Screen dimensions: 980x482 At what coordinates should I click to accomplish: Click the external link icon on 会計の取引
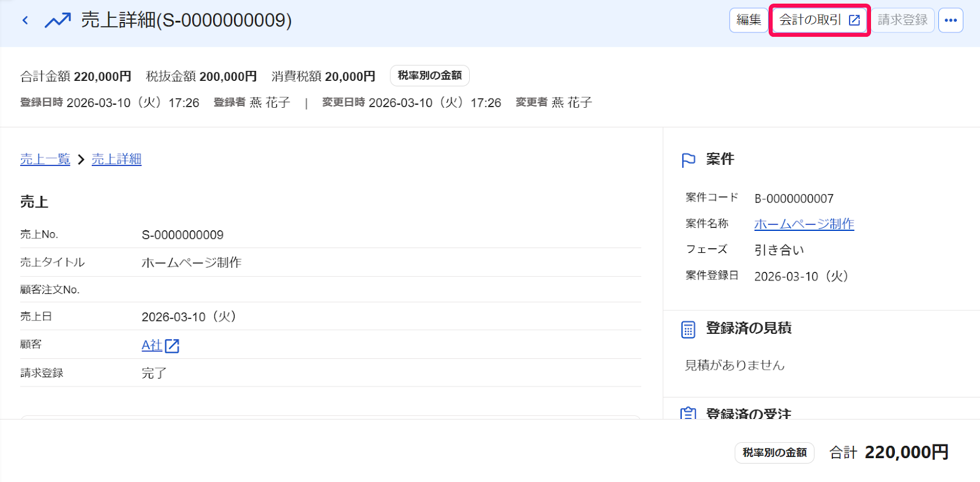pyautogui.click(x=854, y=20)
